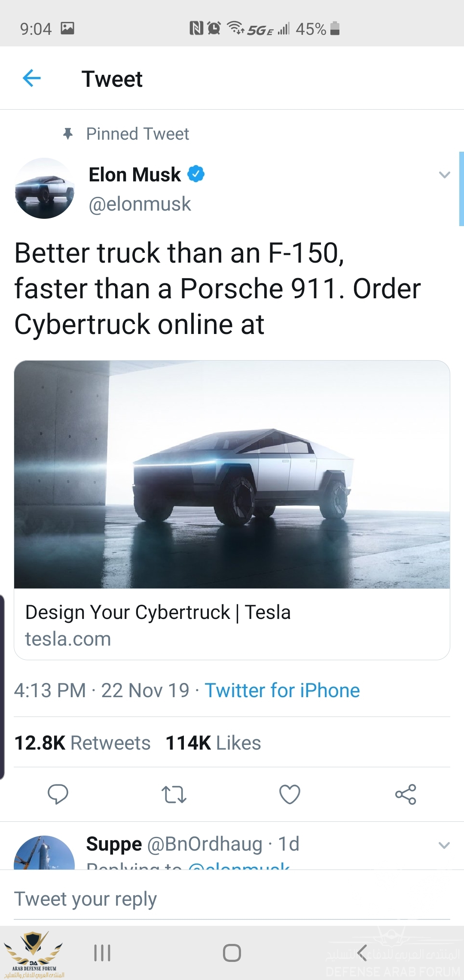This screenshot has height=980, width=464.
Task: Tap the back arrow in the Tweet header
Action: 32,78
